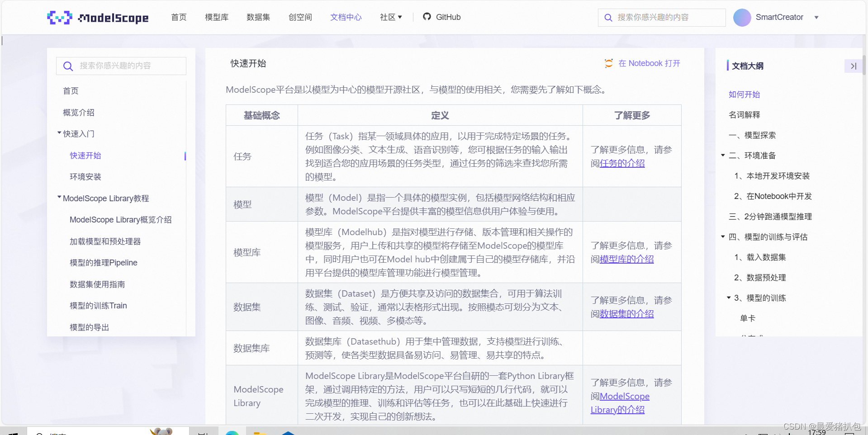The image size is (868, 435).
Task: Open 加载模型和预处理器 sidebar item
Action: tap(105, 241)
